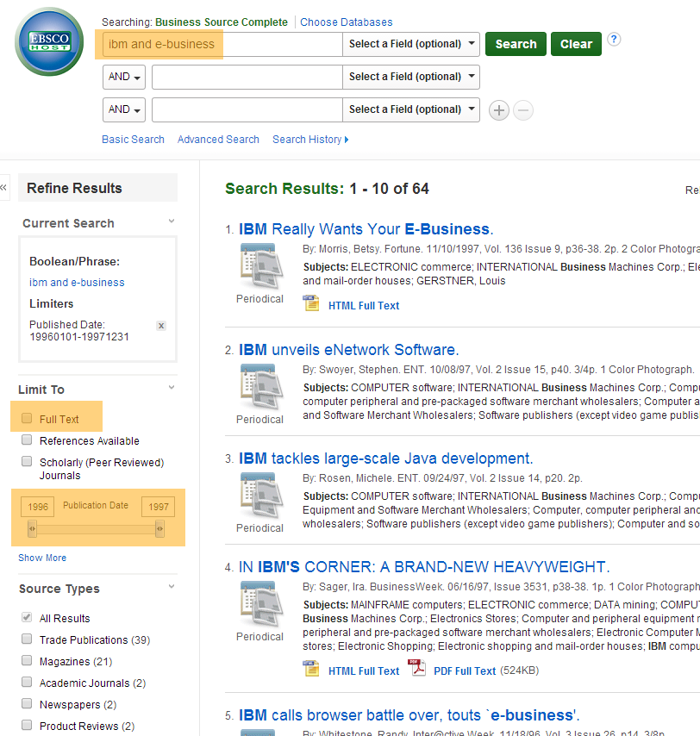This screenshot has height=736, width=700.
Task: Open Choose Databases
Action: 346,22
